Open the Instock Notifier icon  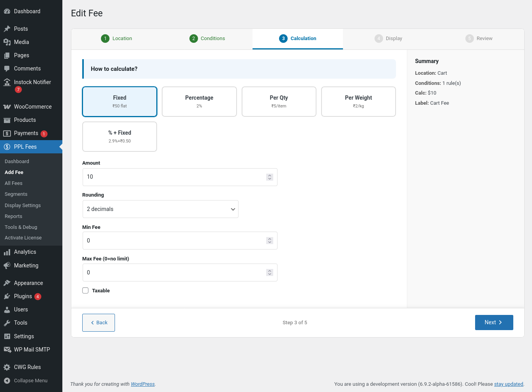tap(7, 82)
